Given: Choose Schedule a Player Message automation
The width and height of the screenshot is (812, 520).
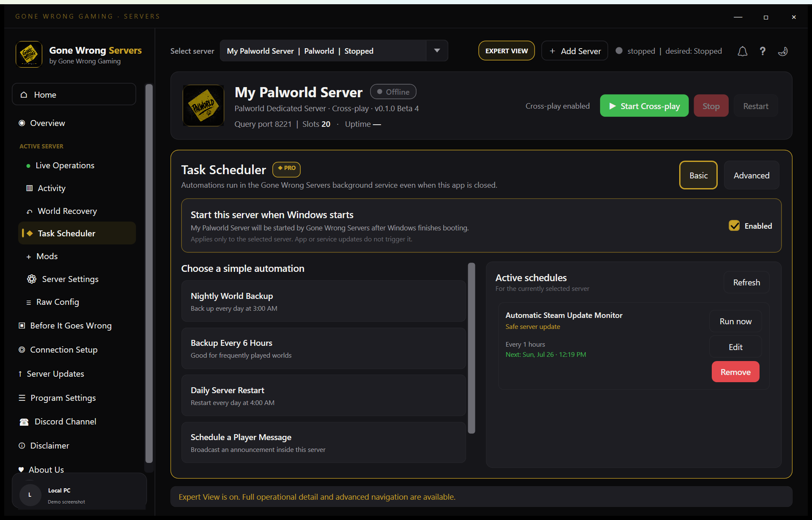Looking at the screenshot, I should pos(324,443).
